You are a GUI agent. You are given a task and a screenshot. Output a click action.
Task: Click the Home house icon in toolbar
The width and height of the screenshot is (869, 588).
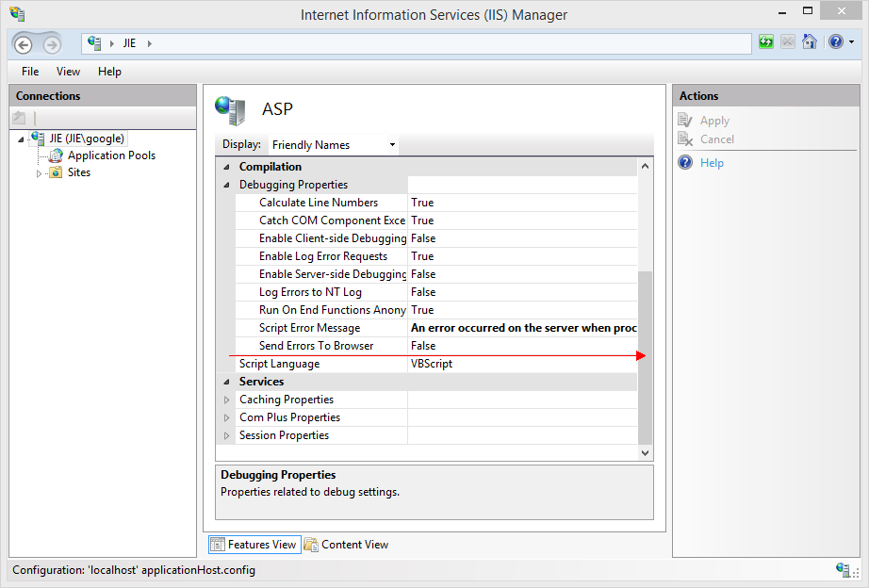tap(809, 42)
